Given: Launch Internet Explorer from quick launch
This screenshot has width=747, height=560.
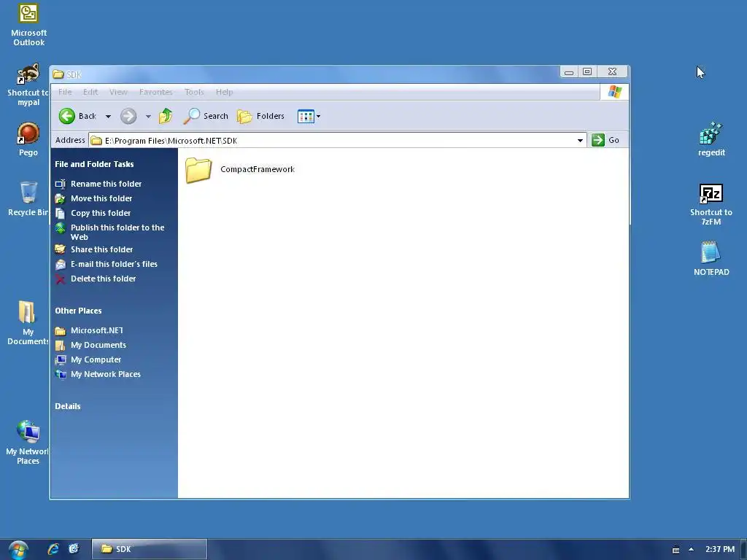Looking at the screenshot, I should coord(53,549).
